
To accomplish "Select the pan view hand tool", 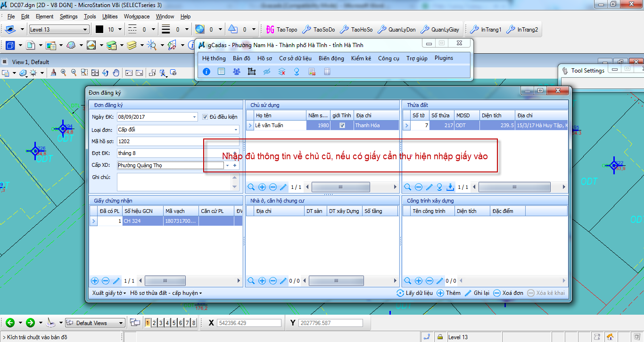I will point(116,73).
